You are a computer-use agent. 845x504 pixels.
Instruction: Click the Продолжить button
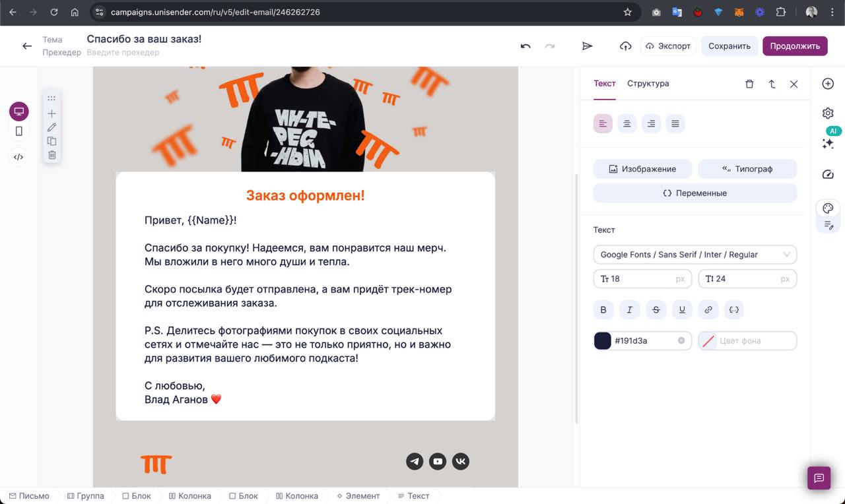tap(795, 46)
